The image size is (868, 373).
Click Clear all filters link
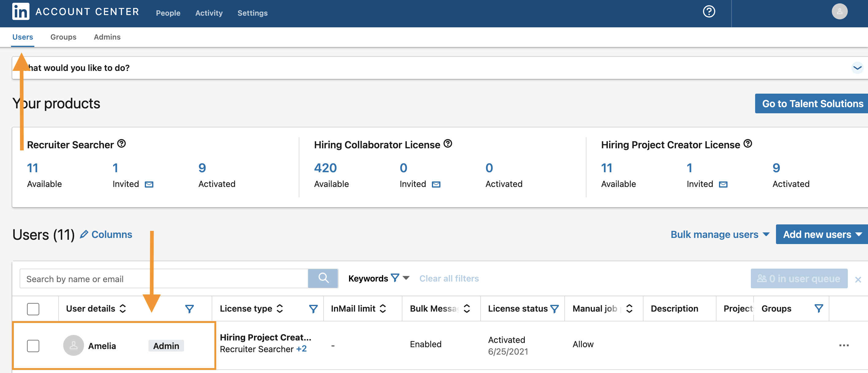(x=449, y=278)
